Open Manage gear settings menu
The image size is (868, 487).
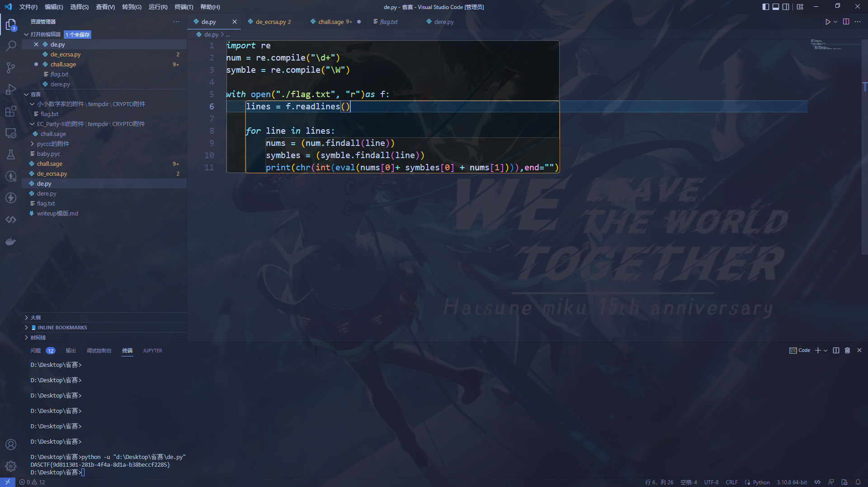click(11, 466)
